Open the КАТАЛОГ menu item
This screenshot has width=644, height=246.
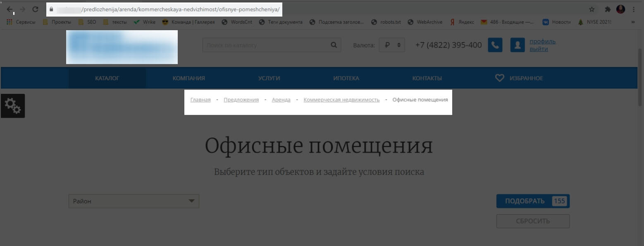107,78
